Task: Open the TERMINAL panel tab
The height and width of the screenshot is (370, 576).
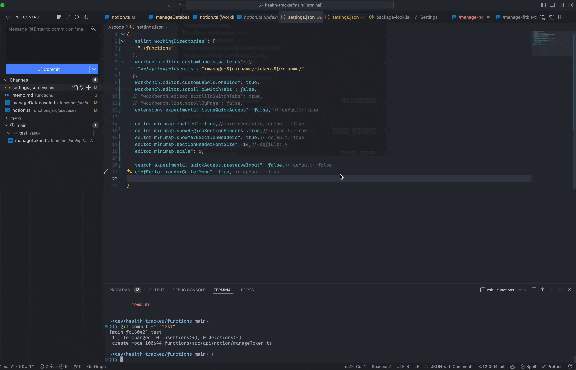Action: [222, 290]
